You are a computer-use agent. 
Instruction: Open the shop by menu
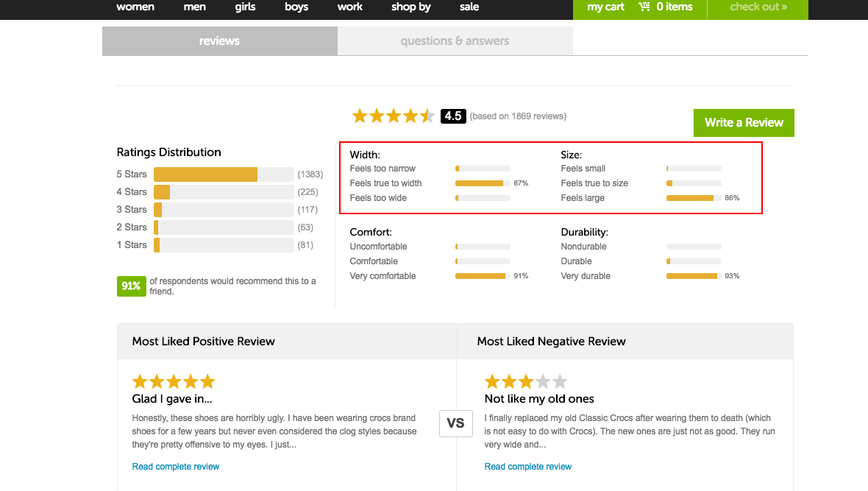[410, 7]
